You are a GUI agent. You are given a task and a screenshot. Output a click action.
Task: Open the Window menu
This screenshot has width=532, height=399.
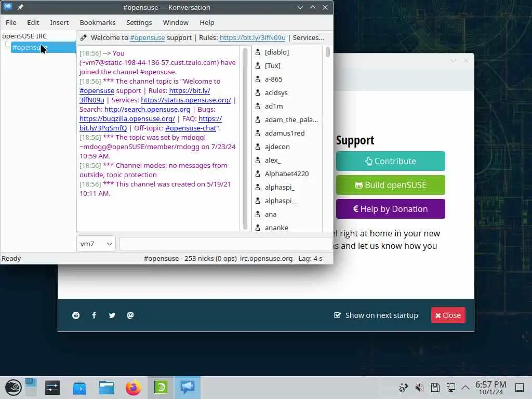click(x=176, y=22)
